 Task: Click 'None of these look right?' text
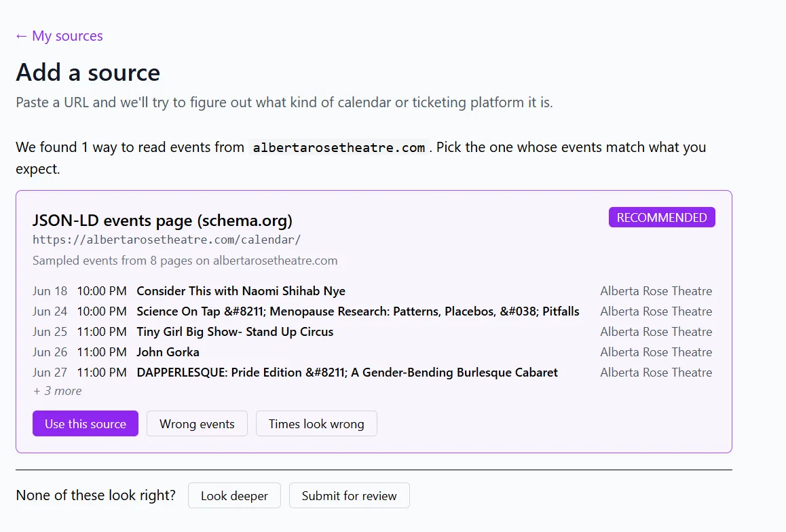[x=96, y=495]
